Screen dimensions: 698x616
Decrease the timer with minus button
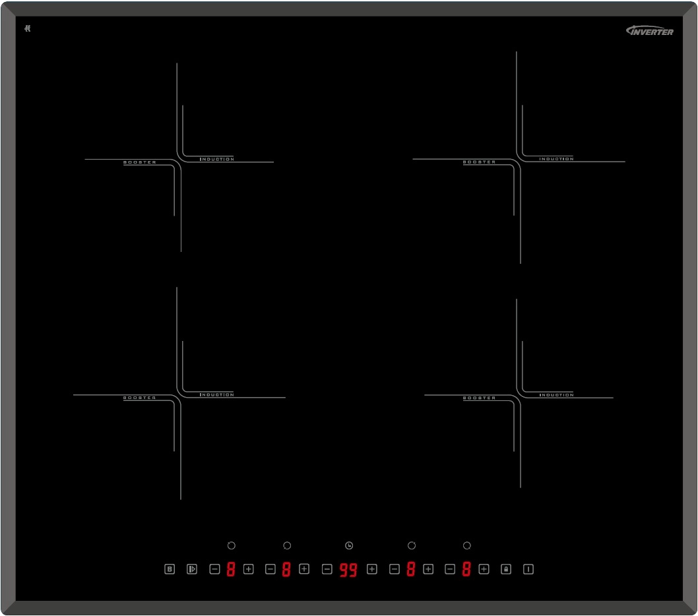(327, 569)
